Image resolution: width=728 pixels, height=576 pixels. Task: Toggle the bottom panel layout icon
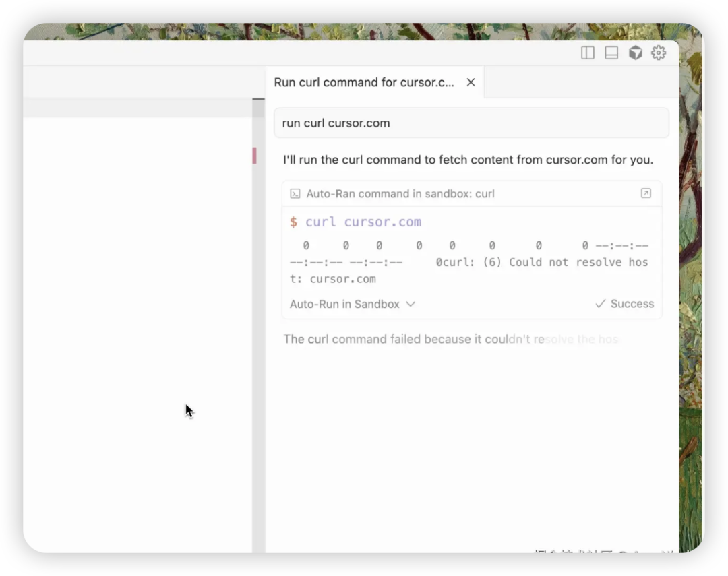click(611, 53)
